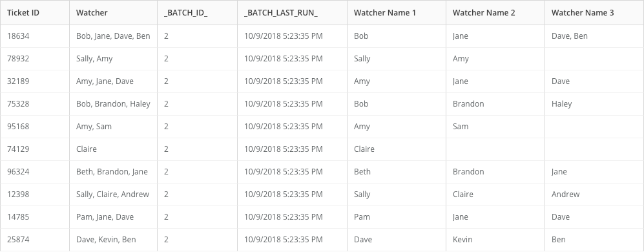Click the Watcher Name 2 header
Image resolution: width=644 pixels, height=252 pixels.
coord(495,13)
